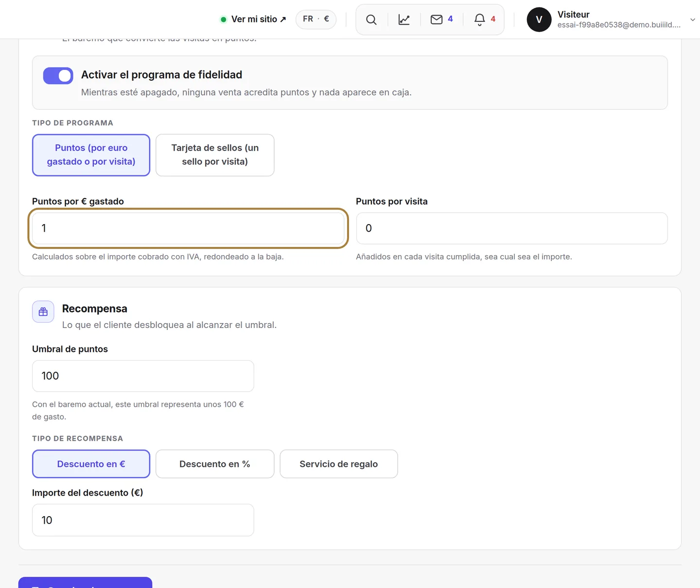Click the partially visible save button
700x588 pixels.
coord(85,583)
